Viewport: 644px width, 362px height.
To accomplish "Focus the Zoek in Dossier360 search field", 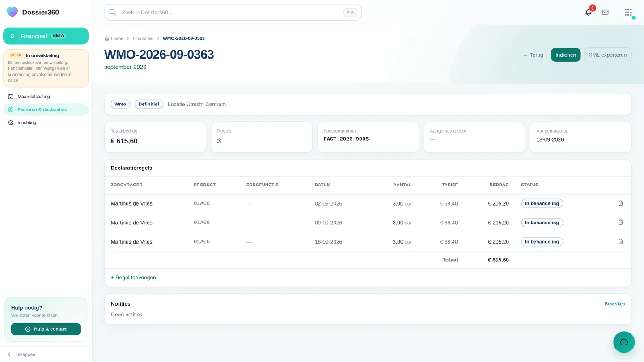I will [233, 13].
